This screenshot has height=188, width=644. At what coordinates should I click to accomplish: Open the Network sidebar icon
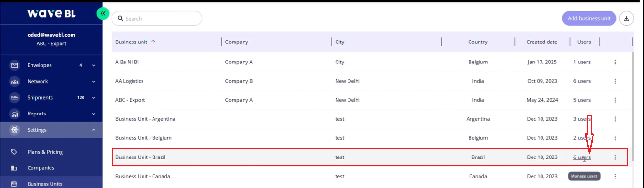tap(15, 82)
